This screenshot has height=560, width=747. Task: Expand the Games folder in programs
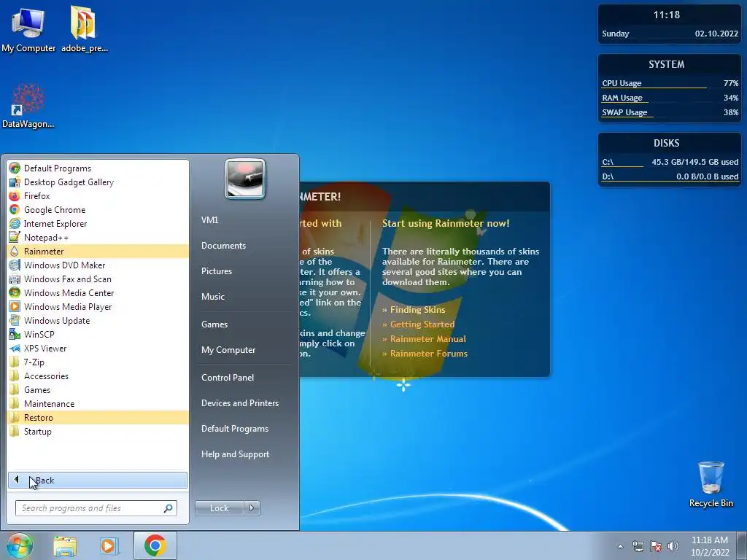click(x=98, y=389)
